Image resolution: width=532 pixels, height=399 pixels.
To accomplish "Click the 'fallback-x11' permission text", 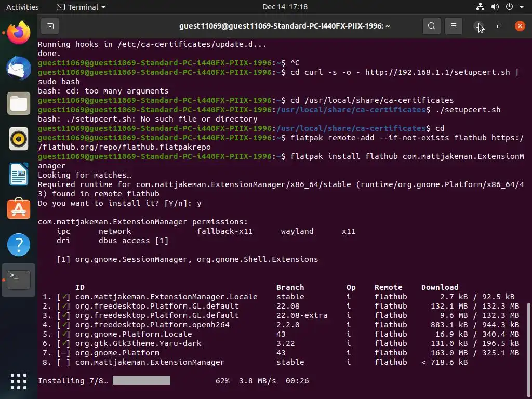I will pyautogui.click(x=224, y=231).
